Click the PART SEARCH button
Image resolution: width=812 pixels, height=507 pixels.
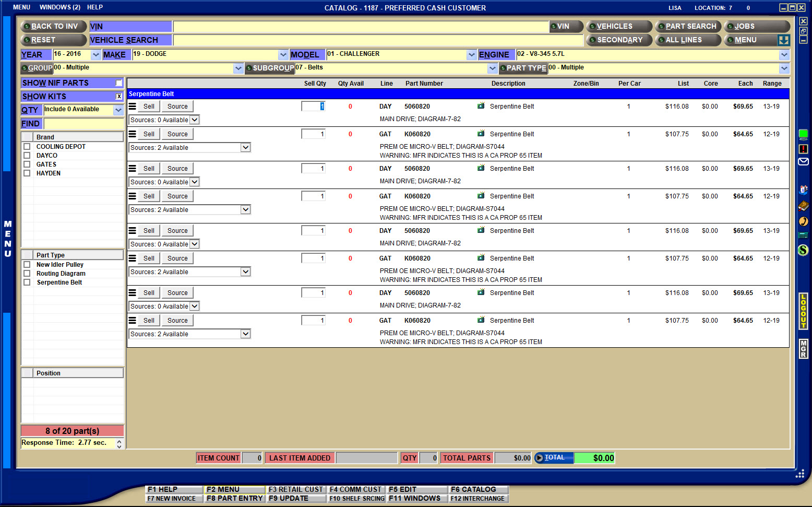[x=688, y=26]
